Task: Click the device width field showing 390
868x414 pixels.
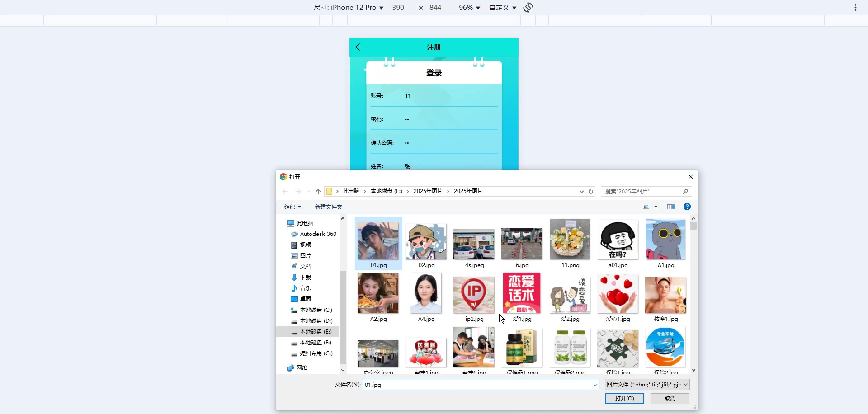Action: click(398, 8)
